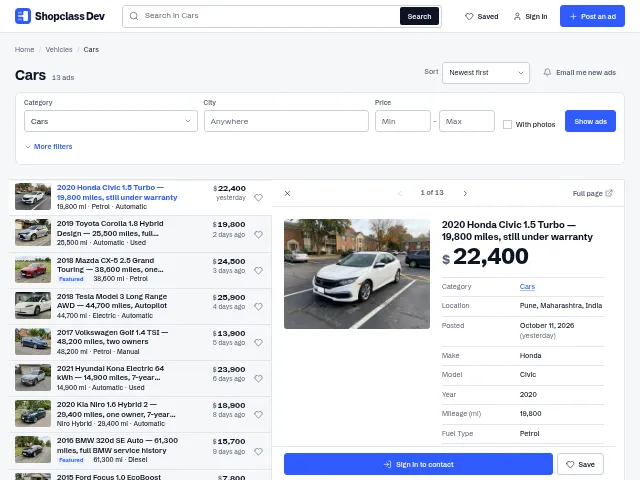Click the Sign in person icon

(517, 16)
